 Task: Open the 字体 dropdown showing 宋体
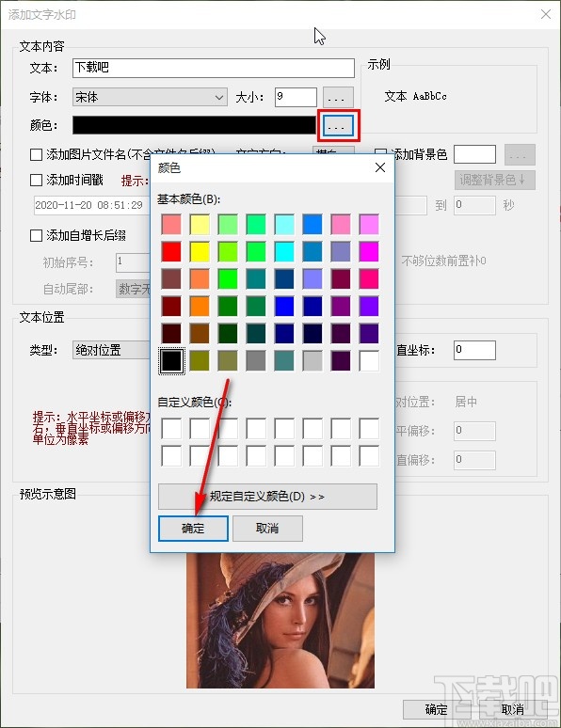pyautogui.click(x=150, y=97)
